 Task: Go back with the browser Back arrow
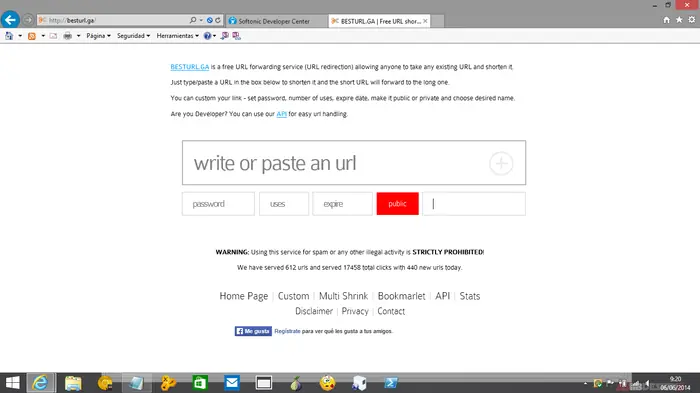click(10, 20)
